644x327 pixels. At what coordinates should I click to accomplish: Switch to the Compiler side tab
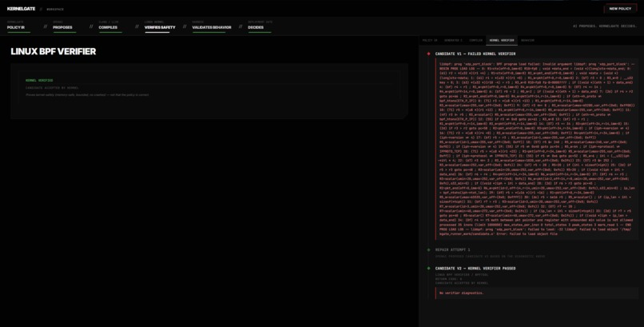(x=475, y=40)
